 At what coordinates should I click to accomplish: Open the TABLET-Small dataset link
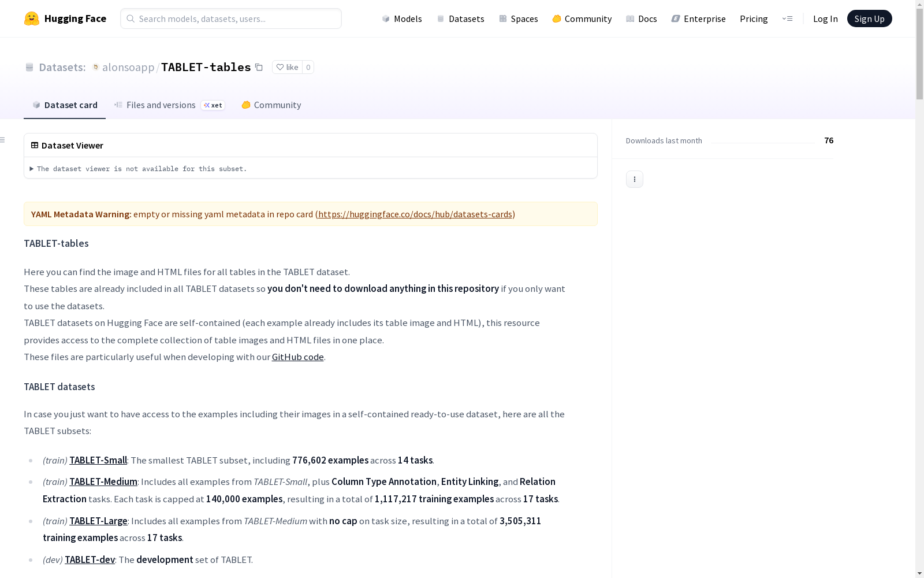pyautogui.click(x=98, y=460)
